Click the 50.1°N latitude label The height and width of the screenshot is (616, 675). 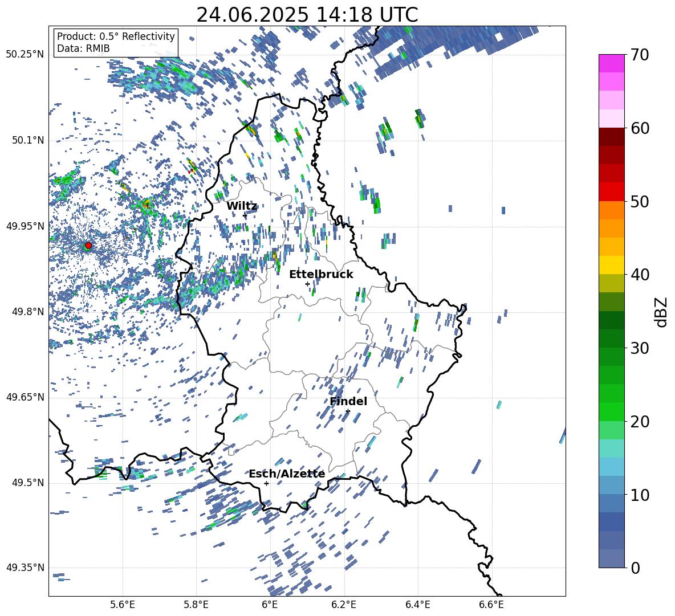click(x=27, y=140)
